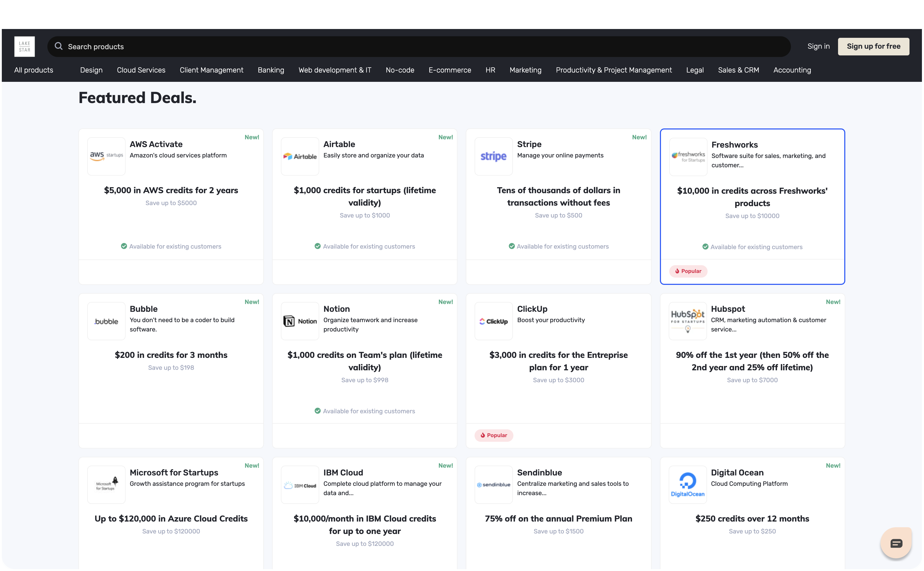Image resolution: width=924 pixels, height=571 pixels.
Task: Open the Cloud Services category
Action: point(141,70)
